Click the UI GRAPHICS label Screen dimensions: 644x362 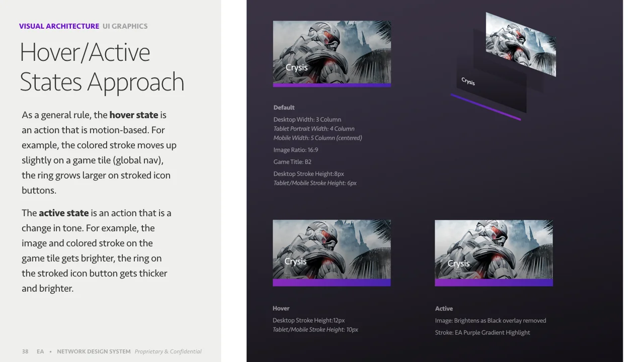coord(125,26)
